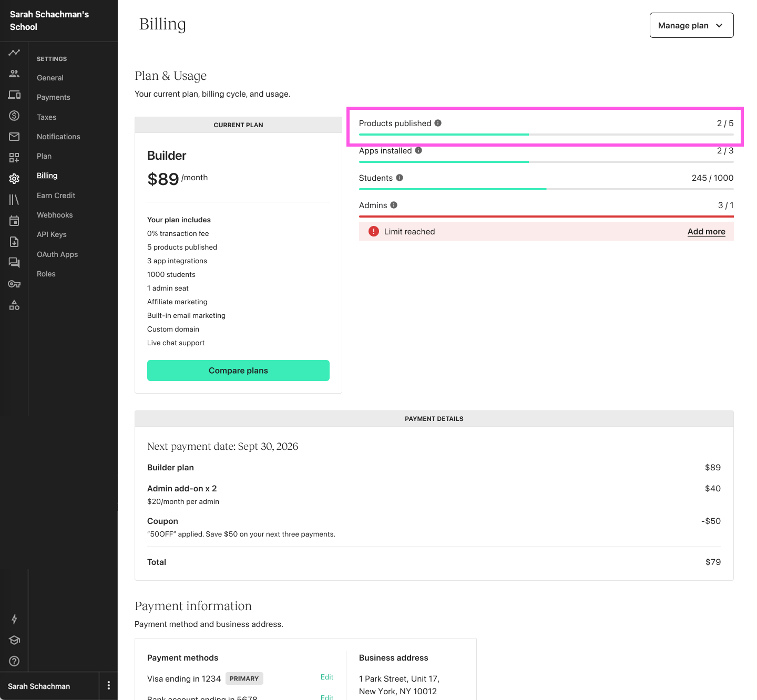Open the chat bubbles sidebar icon

point(14,263)
